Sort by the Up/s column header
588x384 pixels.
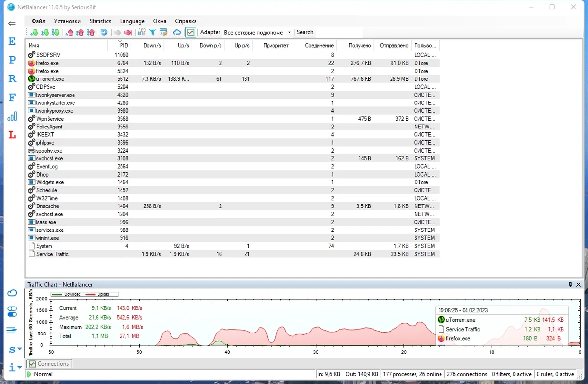(x=177, y=45)
